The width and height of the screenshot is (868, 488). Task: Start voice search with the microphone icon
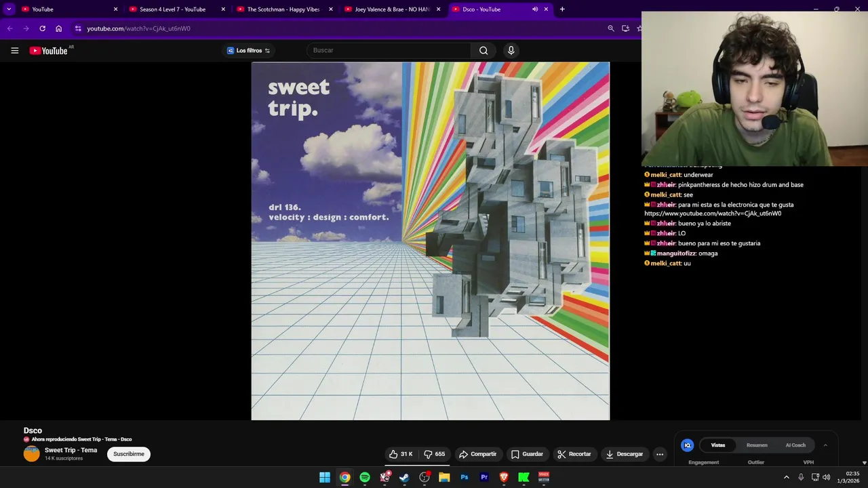[511, 50]
